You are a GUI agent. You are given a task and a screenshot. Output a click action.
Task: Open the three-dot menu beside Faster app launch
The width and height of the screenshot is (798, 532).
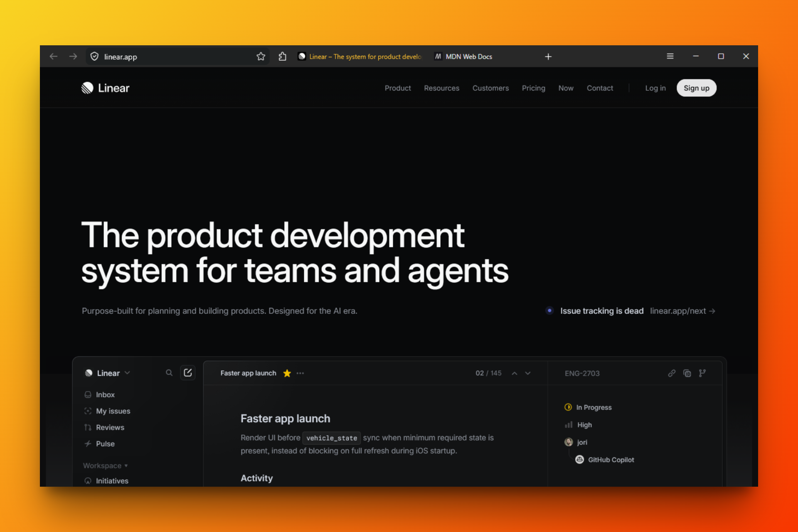300,373
